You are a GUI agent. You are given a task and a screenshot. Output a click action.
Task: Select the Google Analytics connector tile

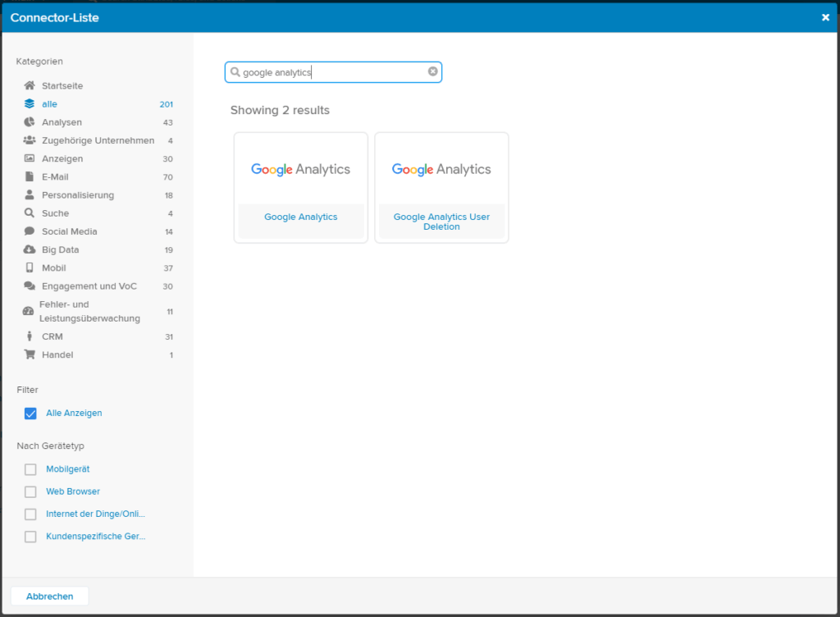point(300,187)
